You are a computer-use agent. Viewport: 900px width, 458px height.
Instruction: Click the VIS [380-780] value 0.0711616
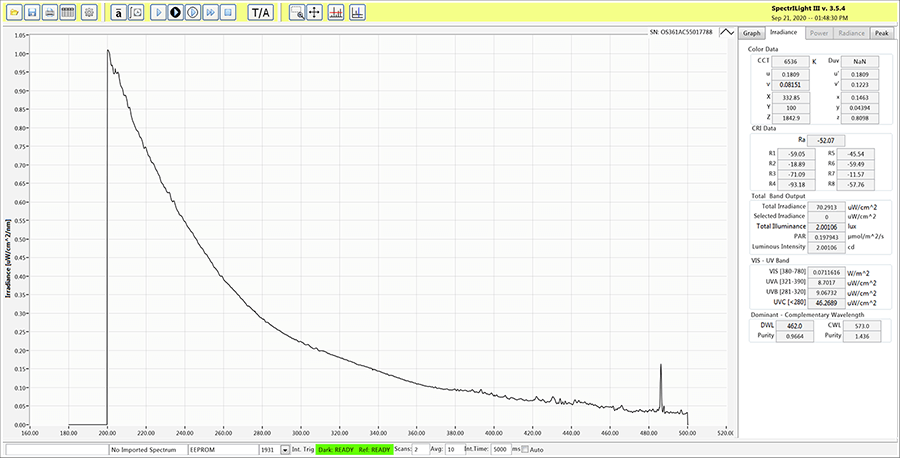pyautogui.click(x=826, y=272)
